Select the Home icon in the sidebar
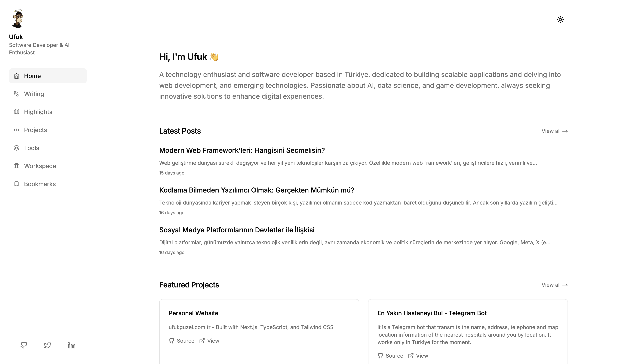This screenshot has height=364, width=631. coord(17,76)
